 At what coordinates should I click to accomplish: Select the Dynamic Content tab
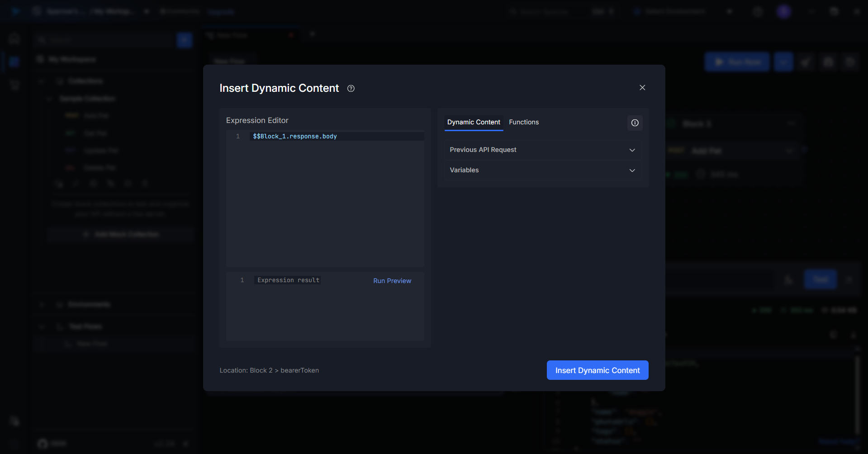473,123
